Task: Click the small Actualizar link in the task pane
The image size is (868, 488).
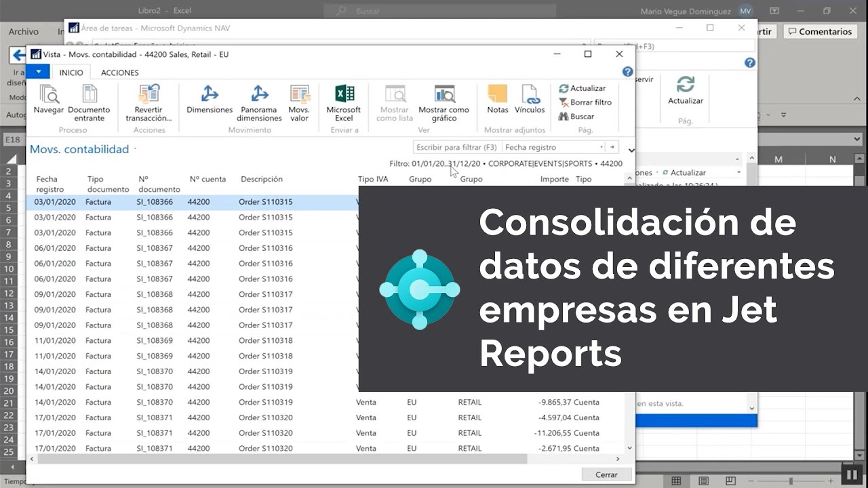Action: pyautogui.click(x=684, y=173)
